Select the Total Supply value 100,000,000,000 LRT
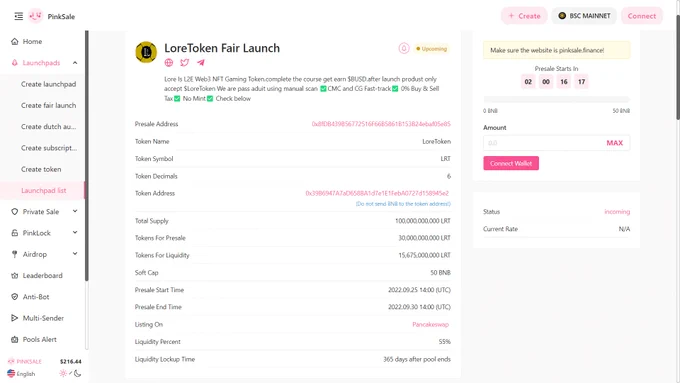Screen dimensions: 680x383 pos(422,221)
